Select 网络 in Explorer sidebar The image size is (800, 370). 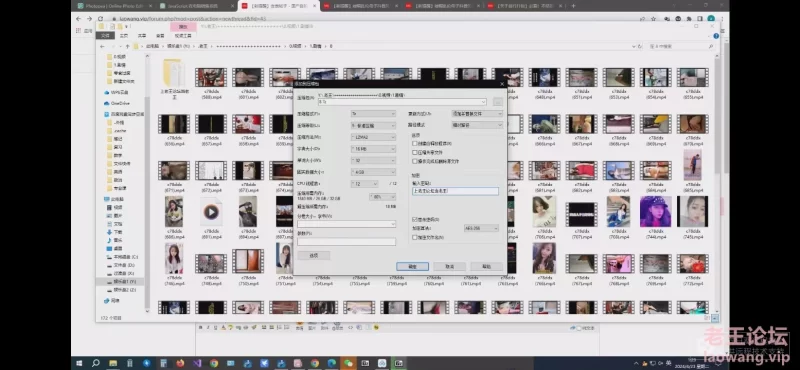114,301
